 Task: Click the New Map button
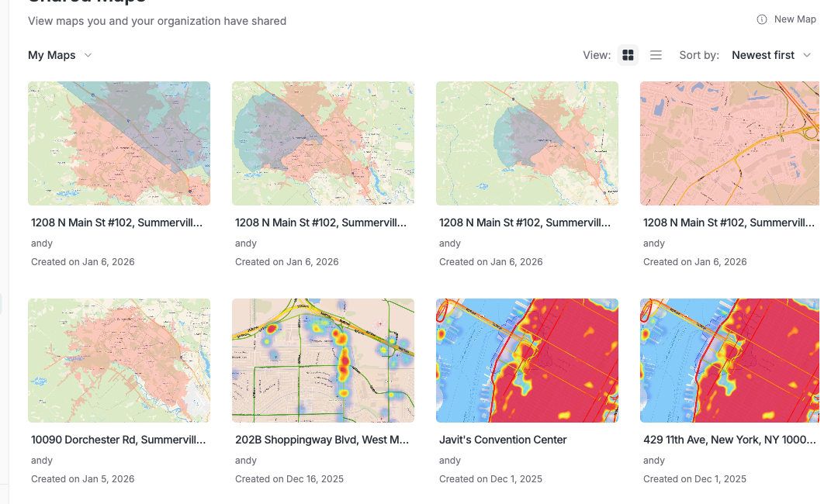point(795,19)
